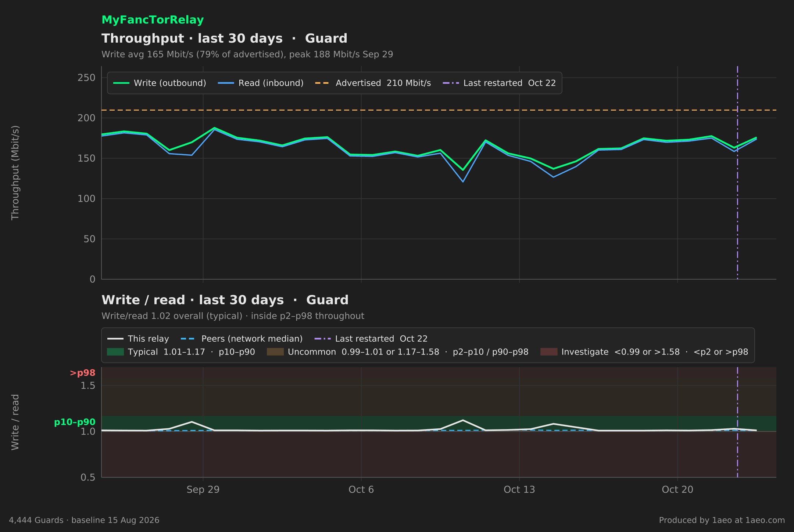Click the Peers (network median) legend entry

point(242,339)
